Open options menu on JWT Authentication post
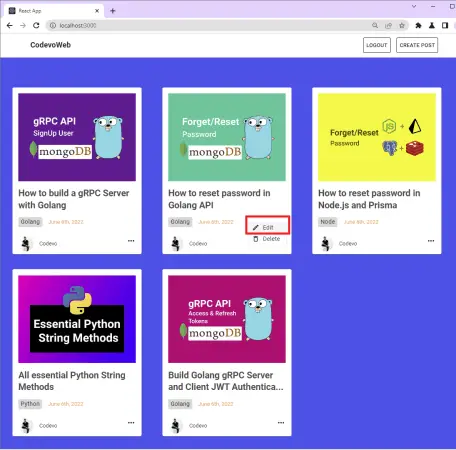The image size is (456, 450). (x=281, y=423)
